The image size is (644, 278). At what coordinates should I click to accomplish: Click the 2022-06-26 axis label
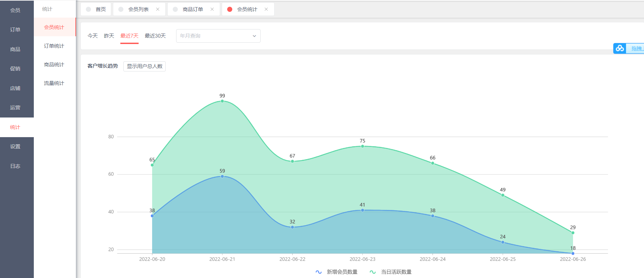(x=573, y=259)
